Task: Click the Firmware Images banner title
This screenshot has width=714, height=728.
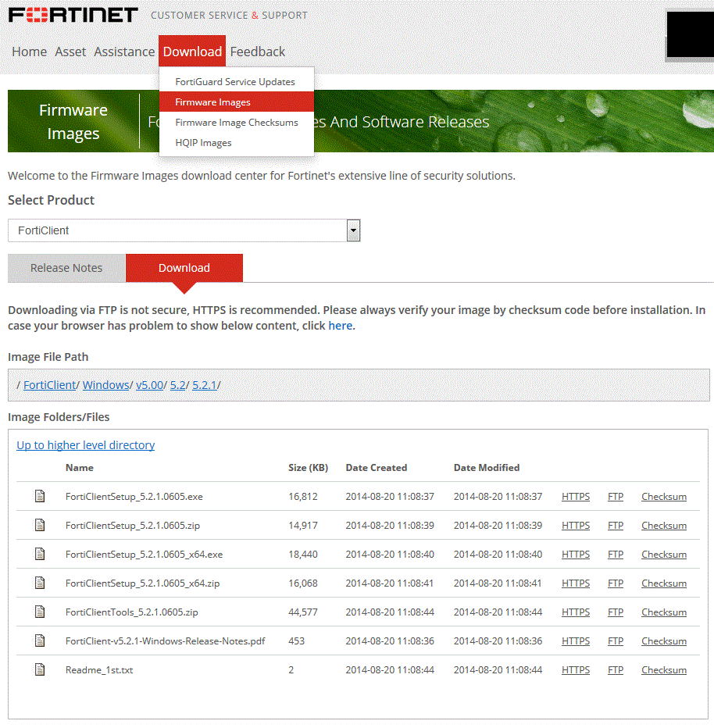Action: point(73,122)
